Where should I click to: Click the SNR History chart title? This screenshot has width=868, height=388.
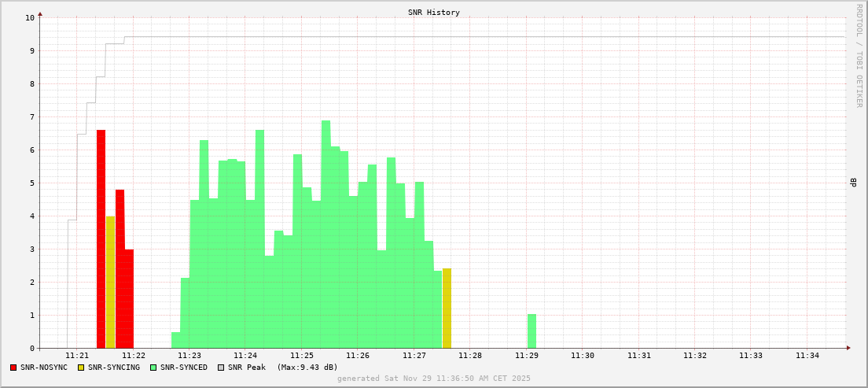click(x=433, y=13)
